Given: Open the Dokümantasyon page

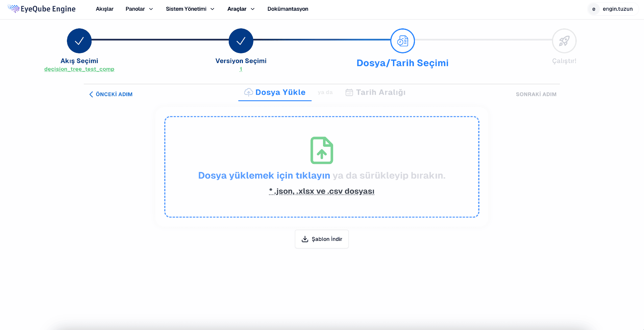Looking at the screenshot, I should pos(288,9).
